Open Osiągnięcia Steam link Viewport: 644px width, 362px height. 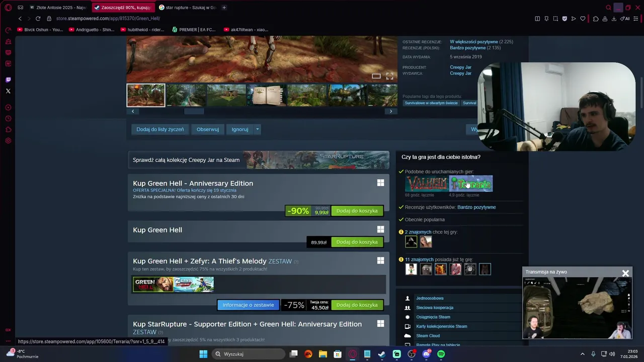click(x=433, y=317)
